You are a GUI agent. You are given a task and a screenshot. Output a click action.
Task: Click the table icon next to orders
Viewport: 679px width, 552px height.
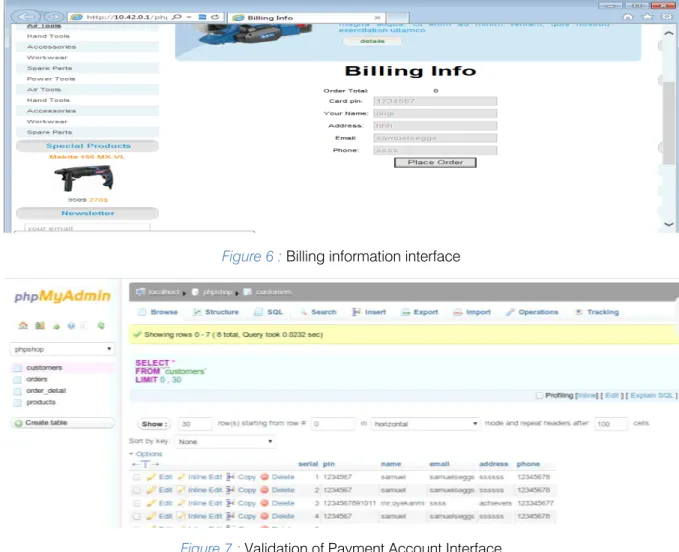(x=17, y=379)
